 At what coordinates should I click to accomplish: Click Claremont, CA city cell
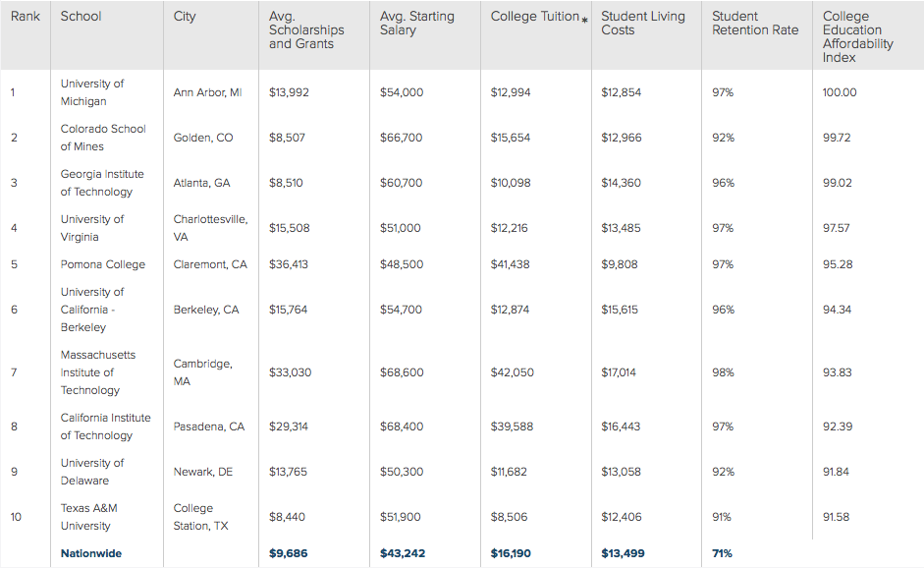(x=210, y=264)
